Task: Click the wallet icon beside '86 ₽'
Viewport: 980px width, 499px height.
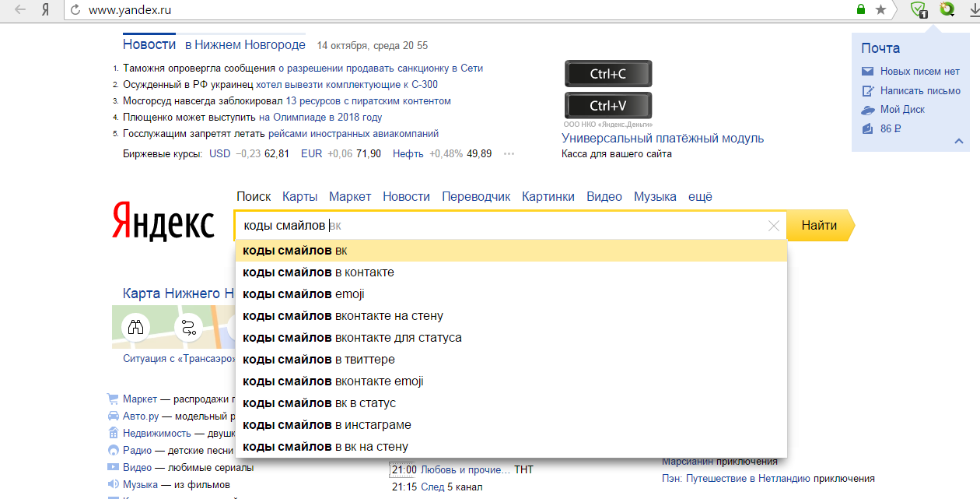Action: [868, 129]
